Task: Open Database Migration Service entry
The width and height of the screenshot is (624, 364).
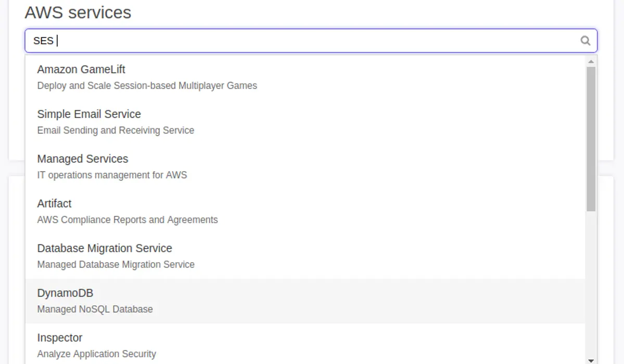Action: pyautogui.click(x=305, y=256)
